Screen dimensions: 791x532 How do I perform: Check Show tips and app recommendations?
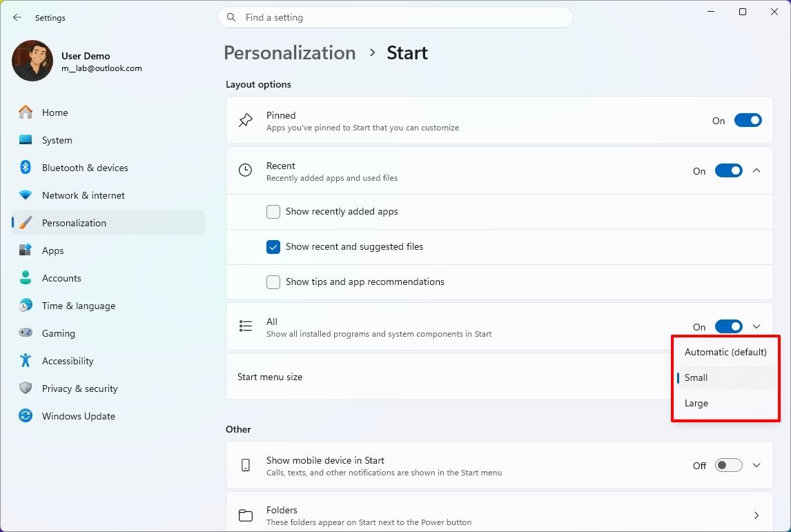click(273, 282)
